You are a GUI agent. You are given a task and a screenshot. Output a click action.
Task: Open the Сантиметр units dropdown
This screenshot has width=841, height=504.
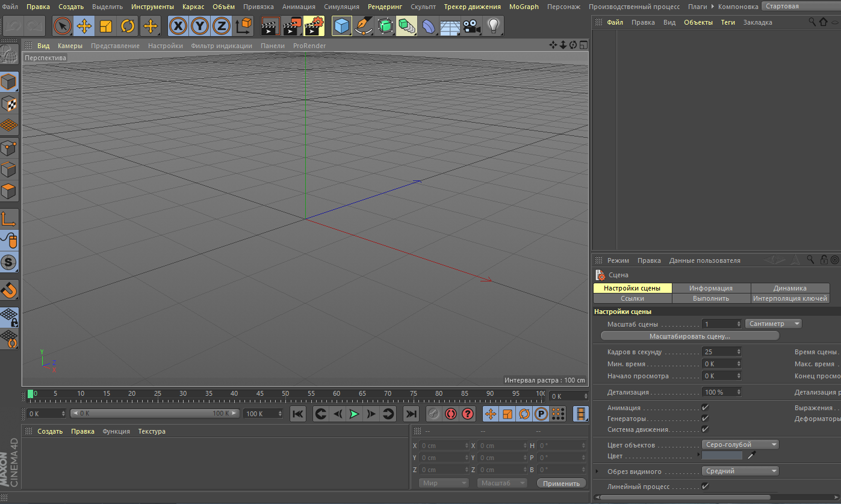click(774, 324)
